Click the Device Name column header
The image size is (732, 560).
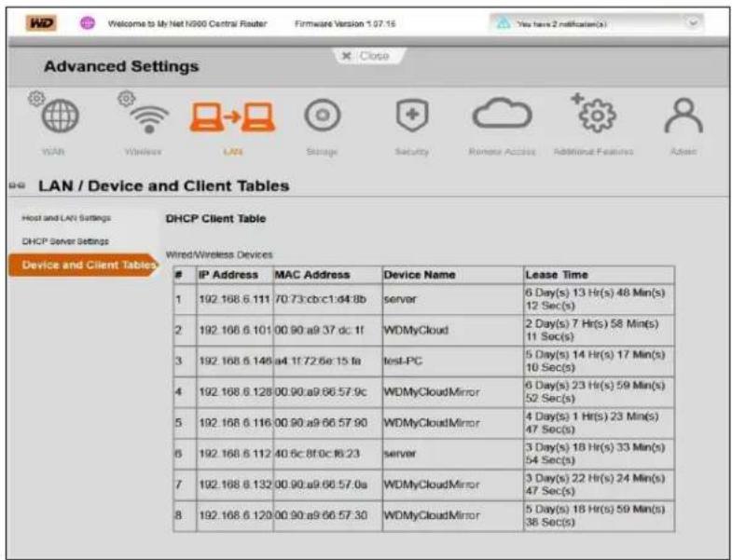pyautogui.click(x=420, y=275)
